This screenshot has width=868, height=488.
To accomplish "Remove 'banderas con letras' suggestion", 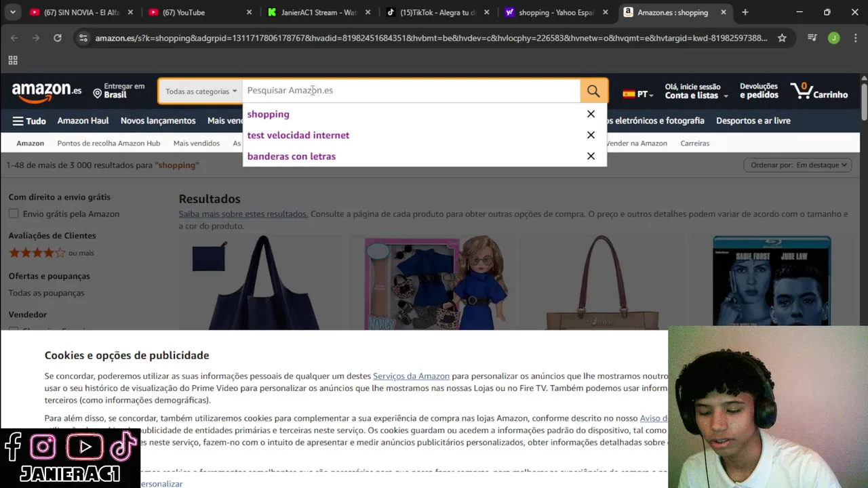I will pyautogui.click(x=591, y=156).
